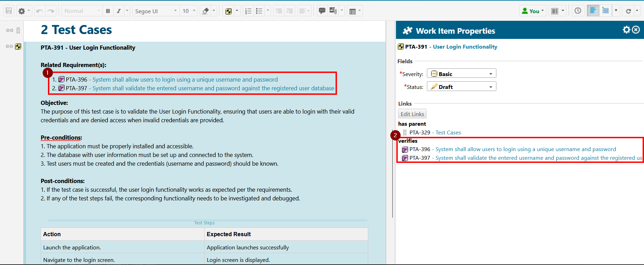Image resolution: width=644 pixels, height=265 pixels.
Task: Click the history clock icon
Action: [x=578, y=11]
